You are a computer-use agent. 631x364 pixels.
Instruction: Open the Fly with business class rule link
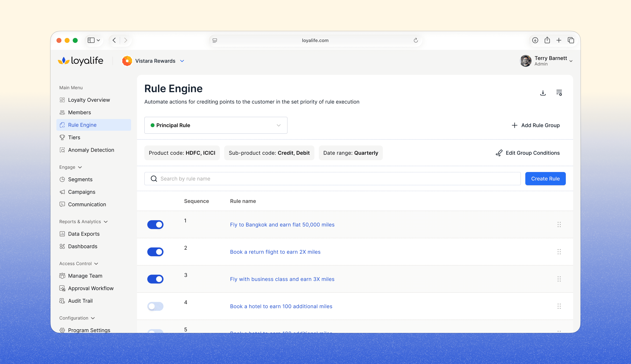282,279
